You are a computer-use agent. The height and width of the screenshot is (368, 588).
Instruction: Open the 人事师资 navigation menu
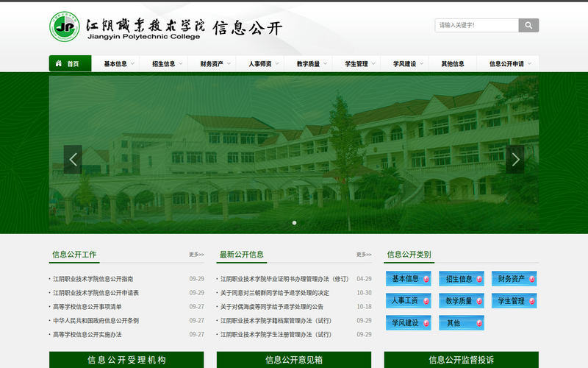(260, 64)
